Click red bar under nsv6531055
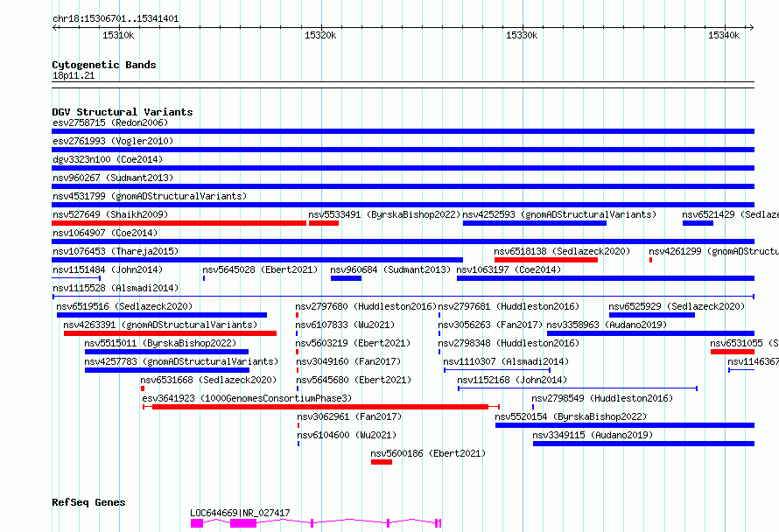 [x=733, y=352]
